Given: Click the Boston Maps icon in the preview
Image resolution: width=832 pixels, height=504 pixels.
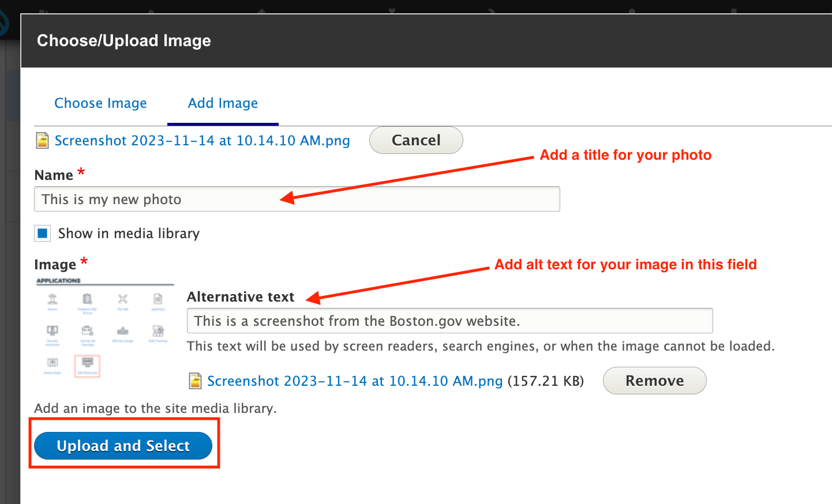Looking at the screenshot, I should coord(53,363).
